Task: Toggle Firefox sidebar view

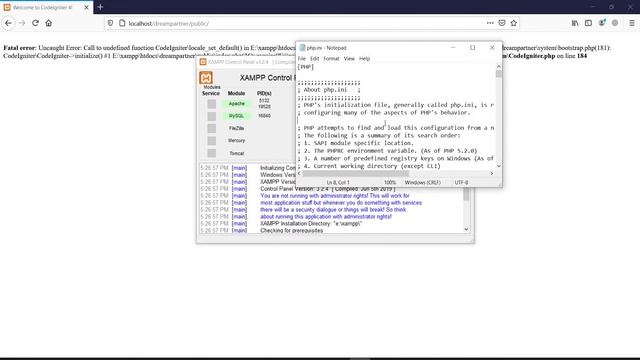Action: (x=588, y=23)
